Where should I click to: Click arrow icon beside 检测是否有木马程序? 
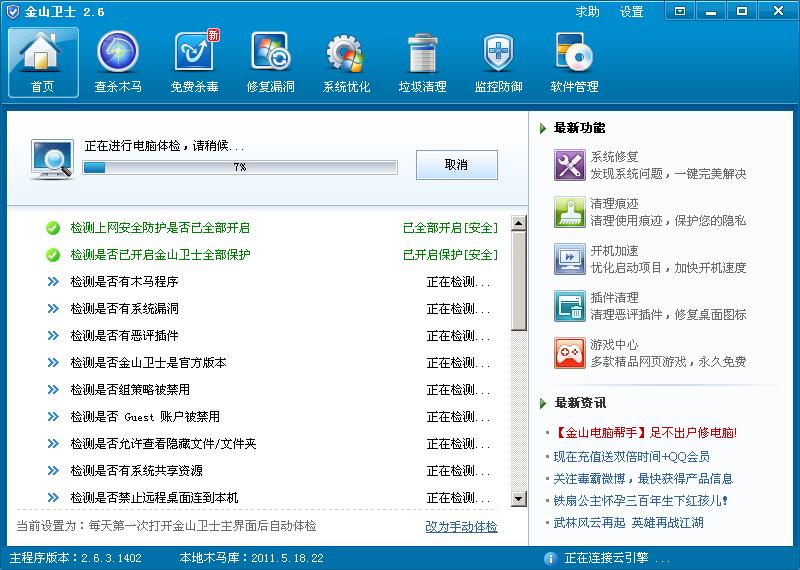[x=53, y=282]
